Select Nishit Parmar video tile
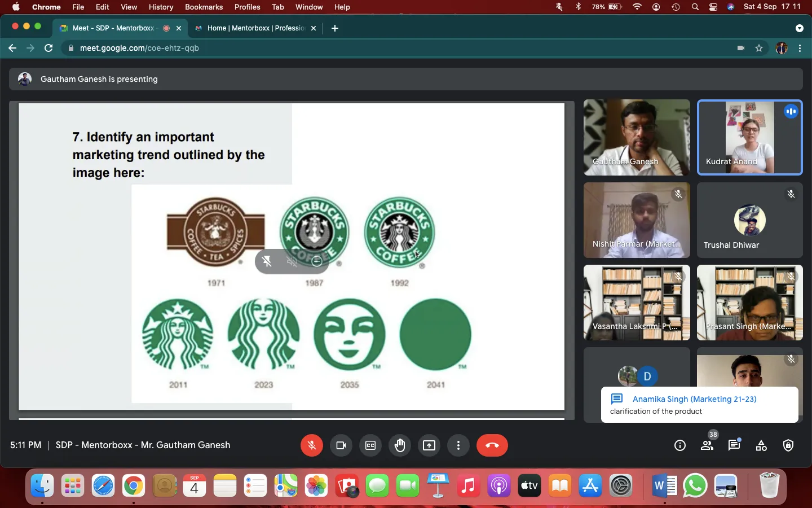The image size is (812, 508). [637, 220]
